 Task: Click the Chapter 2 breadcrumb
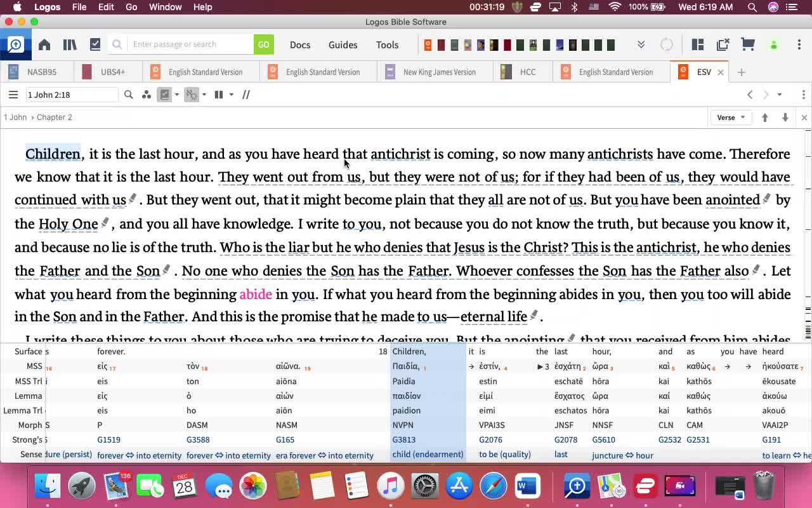point(55,117)
